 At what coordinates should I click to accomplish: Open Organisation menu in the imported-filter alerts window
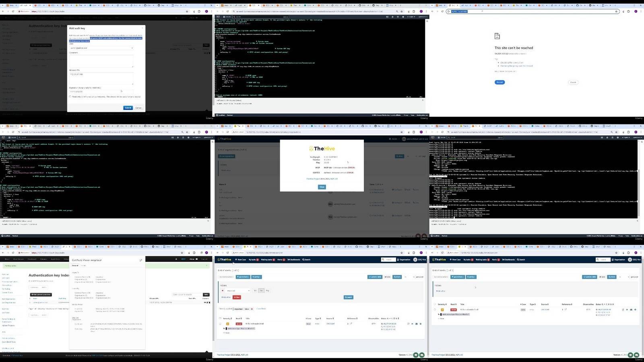pos(404,260)
